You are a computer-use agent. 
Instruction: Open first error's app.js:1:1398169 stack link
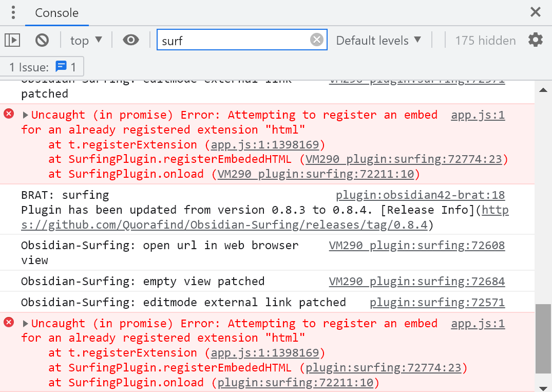click(x=265, y=145)
